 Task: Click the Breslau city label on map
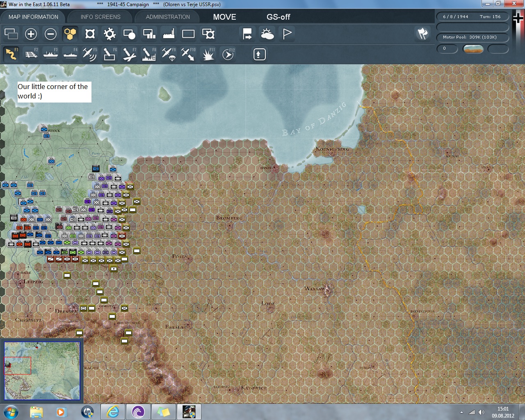176,327
